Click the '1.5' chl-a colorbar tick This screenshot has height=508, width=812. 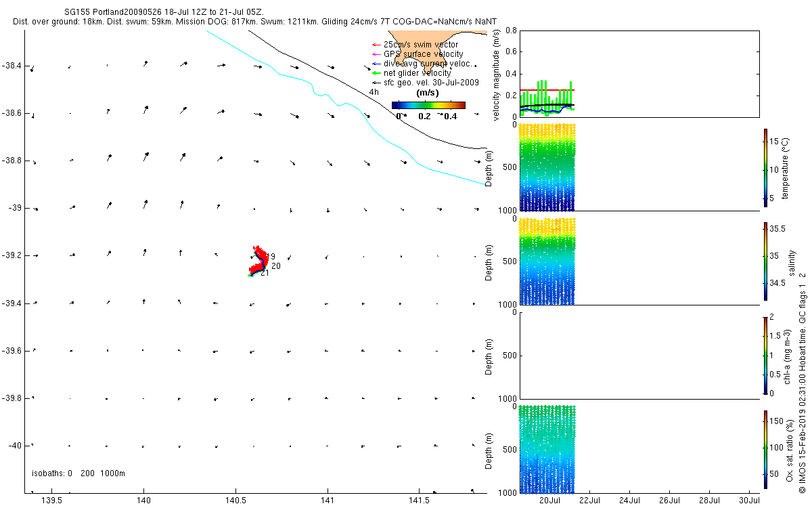[x=776, y=336]
